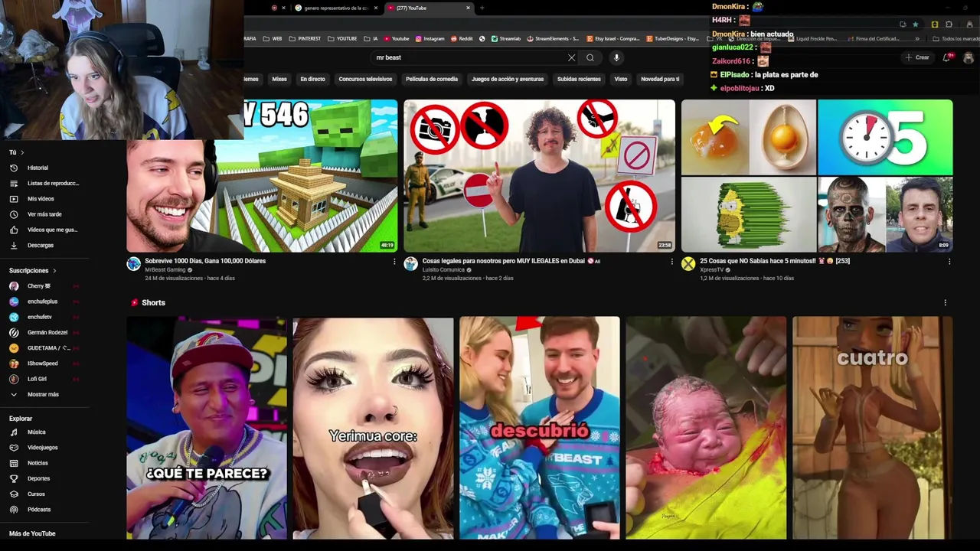Expand the bookmarks overflow chevron
Screen dimensions: 980x551
click(917, 38)
